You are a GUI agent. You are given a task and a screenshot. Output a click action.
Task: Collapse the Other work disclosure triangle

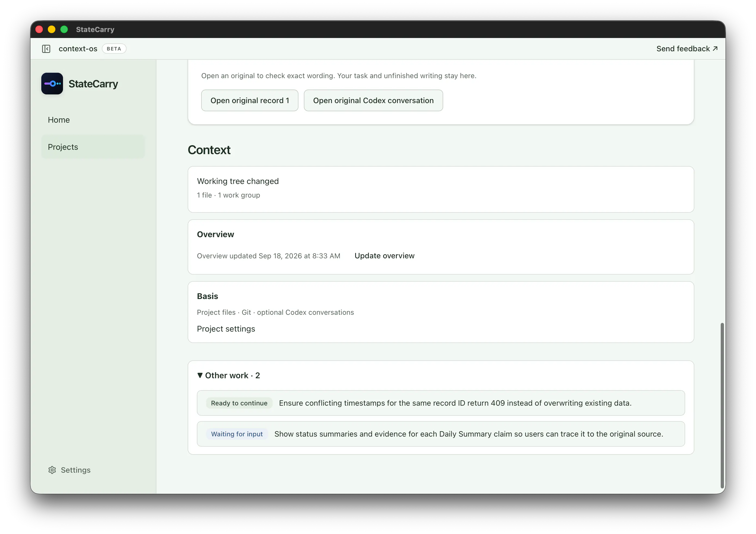[200, 376]
